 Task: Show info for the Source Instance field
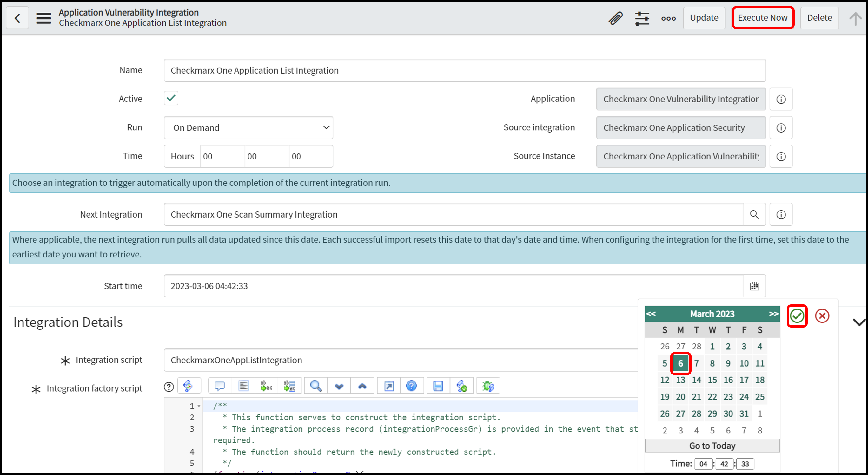click(x=781, y=156)
